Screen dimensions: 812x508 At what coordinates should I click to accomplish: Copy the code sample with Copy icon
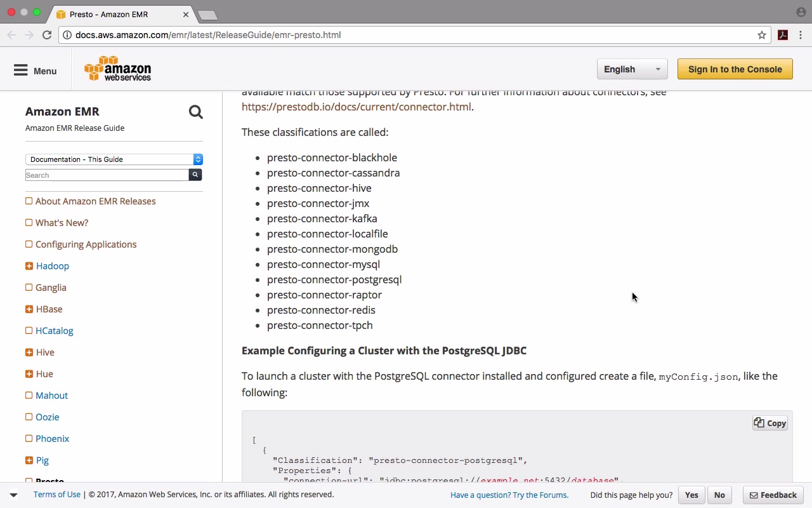click(770, 423)
